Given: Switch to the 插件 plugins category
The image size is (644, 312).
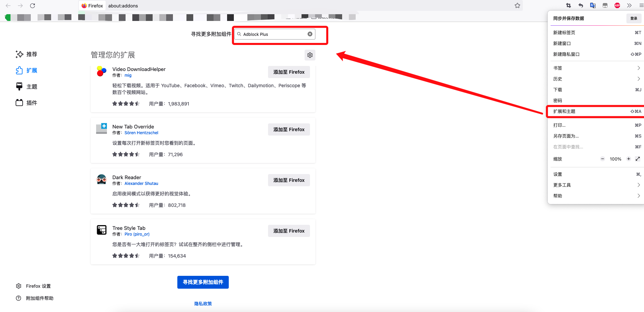Looking at the screenshot, I should click(26, 103).
